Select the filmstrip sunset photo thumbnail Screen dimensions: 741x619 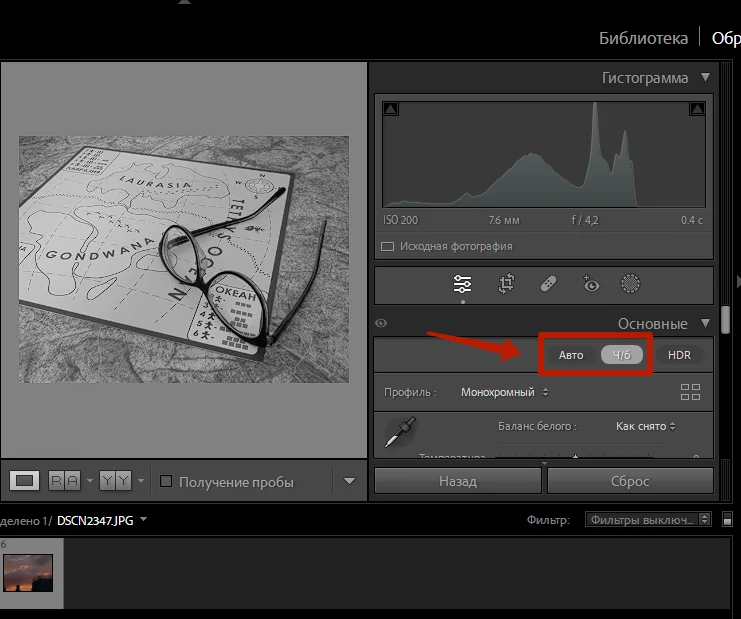coord(27,573)
